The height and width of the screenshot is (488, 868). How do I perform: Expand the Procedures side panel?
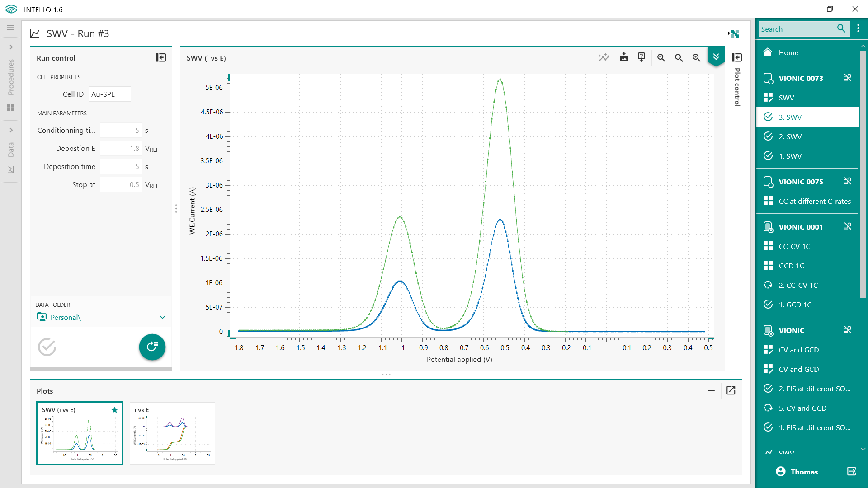11,47
